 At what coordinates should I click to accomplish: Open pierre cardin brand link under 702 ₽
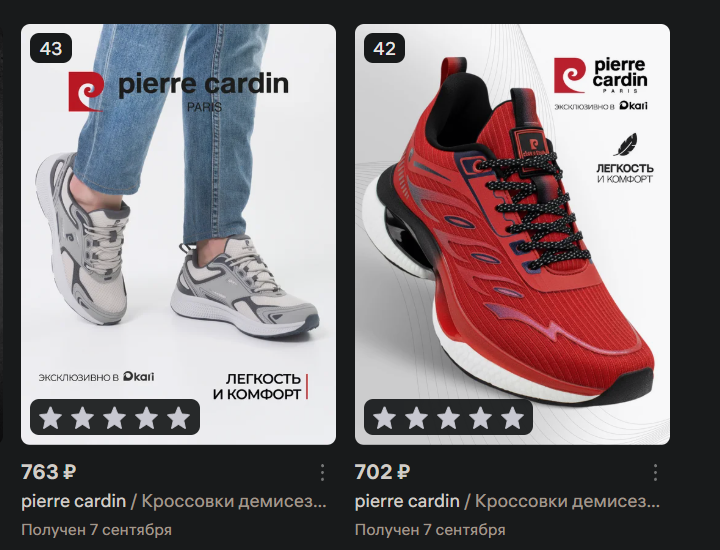click(x=407, y=501)
